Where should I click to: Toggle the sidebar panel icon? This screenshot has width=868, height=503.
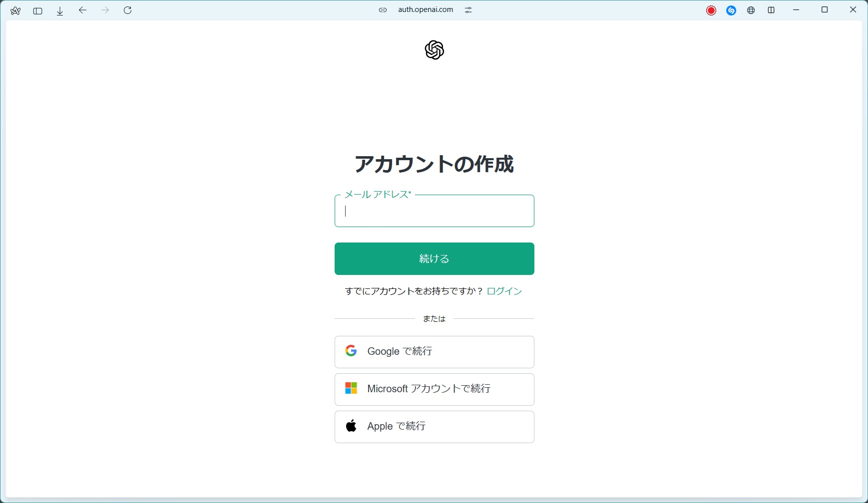(x=37, y=10)
